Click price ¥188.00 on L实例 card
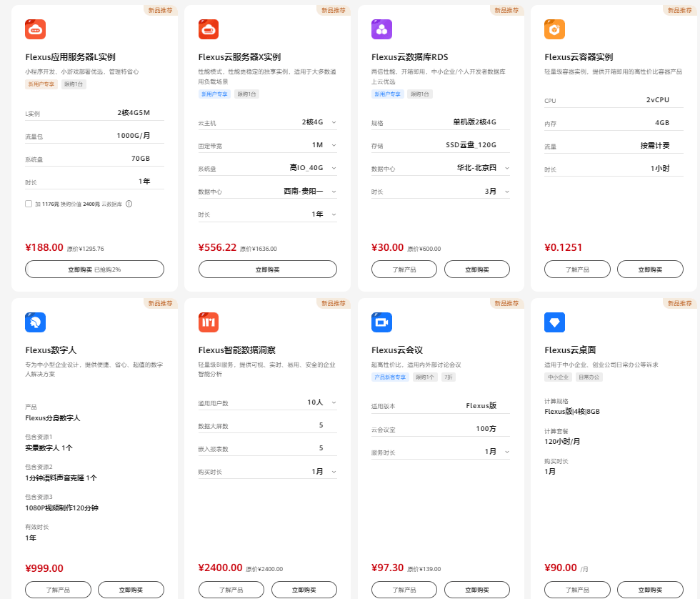700x599 pixels. pos(44,247)
